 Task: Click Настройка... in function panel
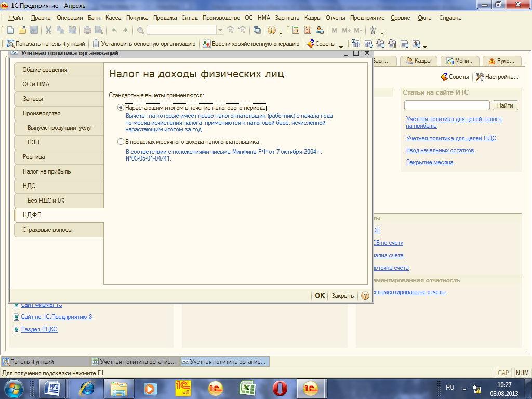[x=497, y=77]
